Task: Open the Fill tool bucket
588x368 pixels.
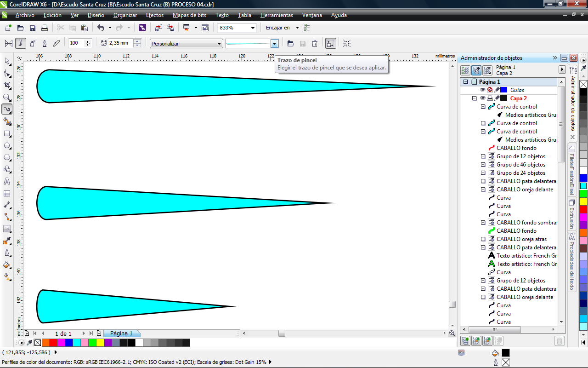Action: coord(7,265)
